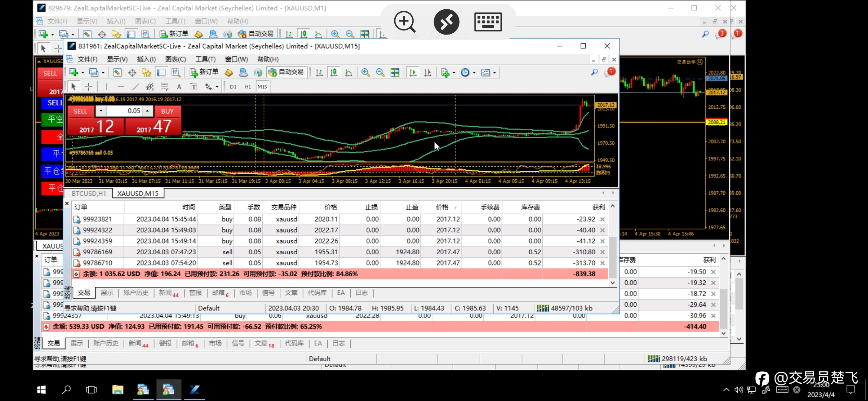Select equidistant channel tool in front window

click(150, 87)
